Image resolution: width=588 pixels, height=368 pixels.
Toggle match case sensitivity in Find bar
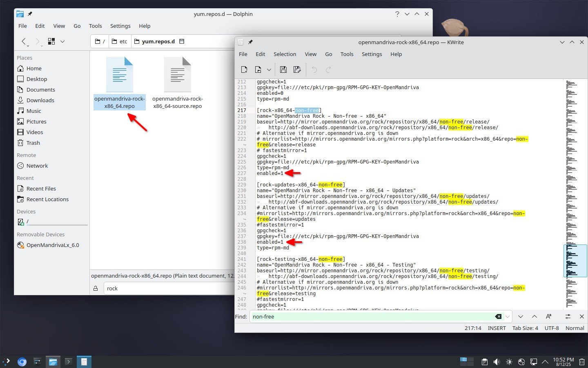coord(548,316)
